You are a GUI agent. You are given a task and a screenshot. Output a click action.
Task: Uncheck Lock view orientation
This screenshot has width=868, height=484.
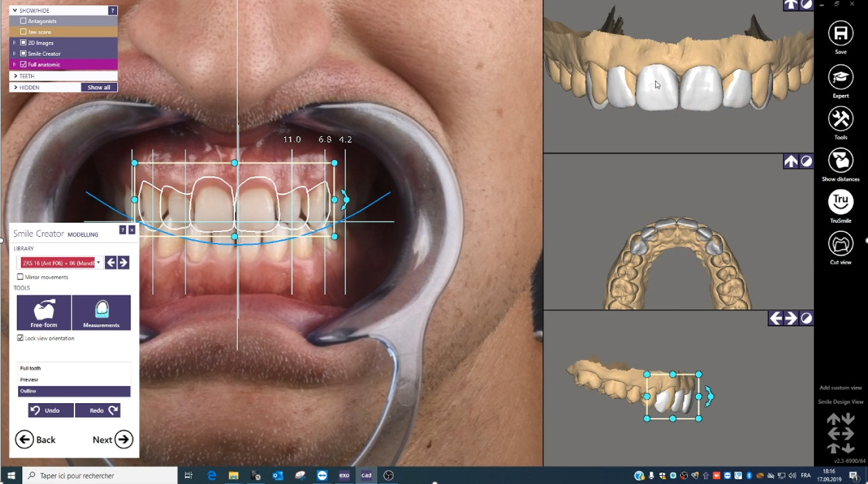pos(20,338)
